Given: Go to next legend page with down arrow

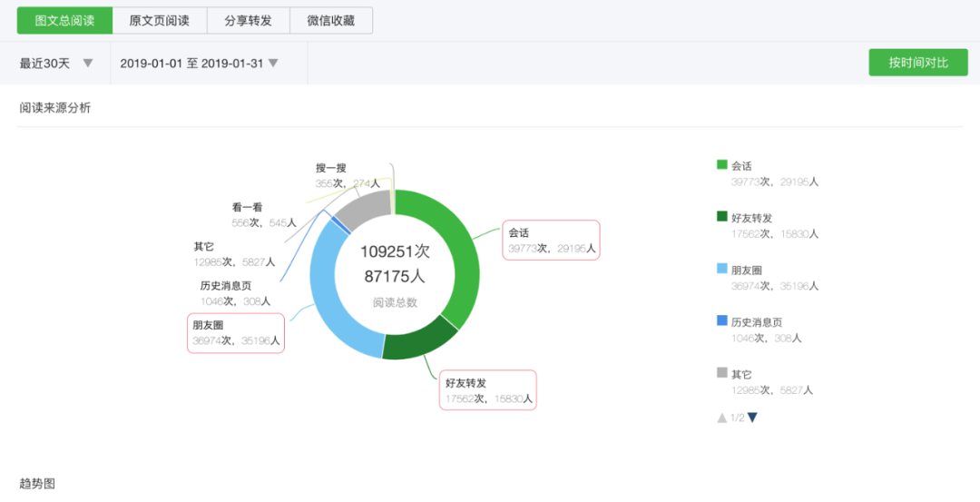Looking at the screenshot, I should 752,418.
